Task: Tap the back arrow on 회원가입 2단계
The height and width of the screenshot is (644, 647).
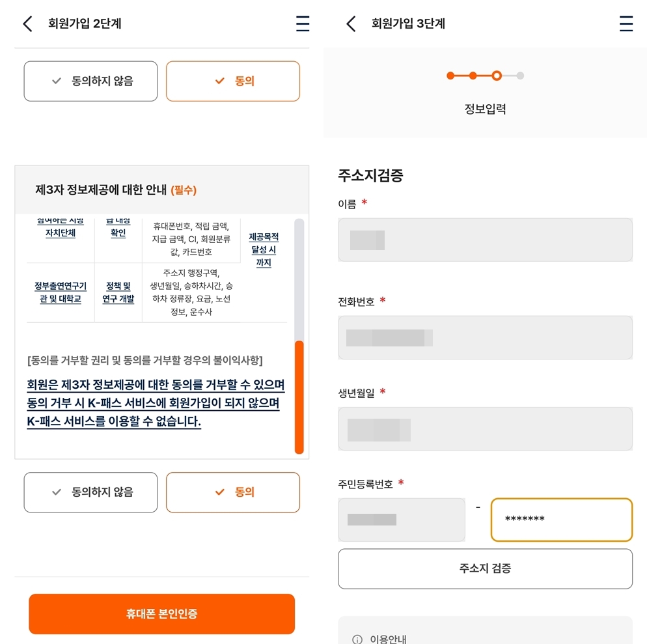Action: pyautogui.click(x=27, y=23)
